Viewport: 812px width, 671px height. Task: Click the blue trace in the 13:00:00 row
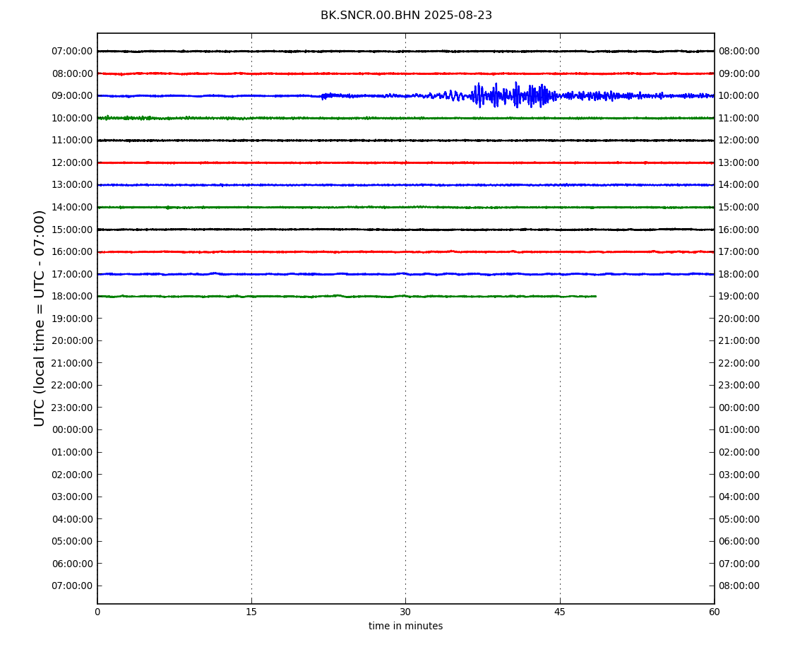pos(405,185)
